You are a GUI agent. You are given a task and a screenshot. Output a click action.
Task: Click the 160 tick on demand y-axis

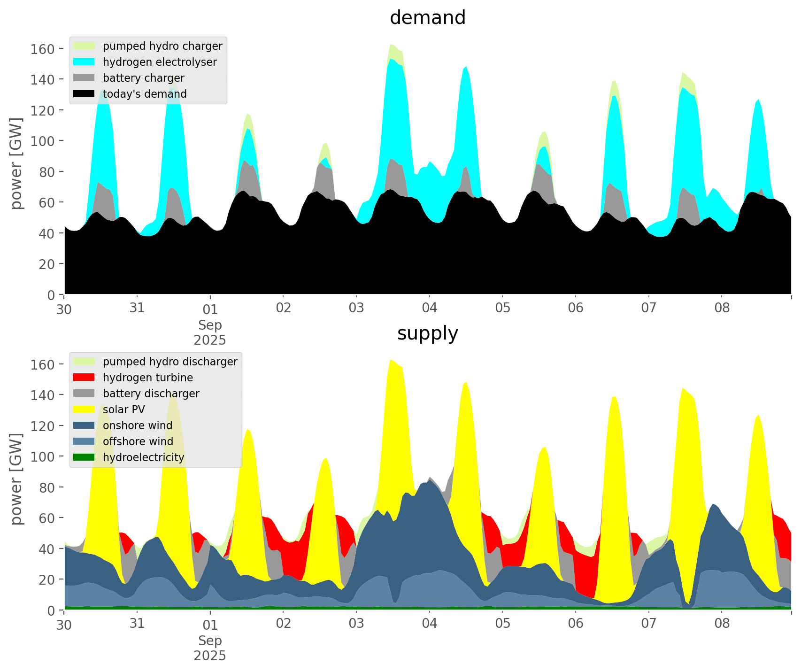[x=42, y=49]
